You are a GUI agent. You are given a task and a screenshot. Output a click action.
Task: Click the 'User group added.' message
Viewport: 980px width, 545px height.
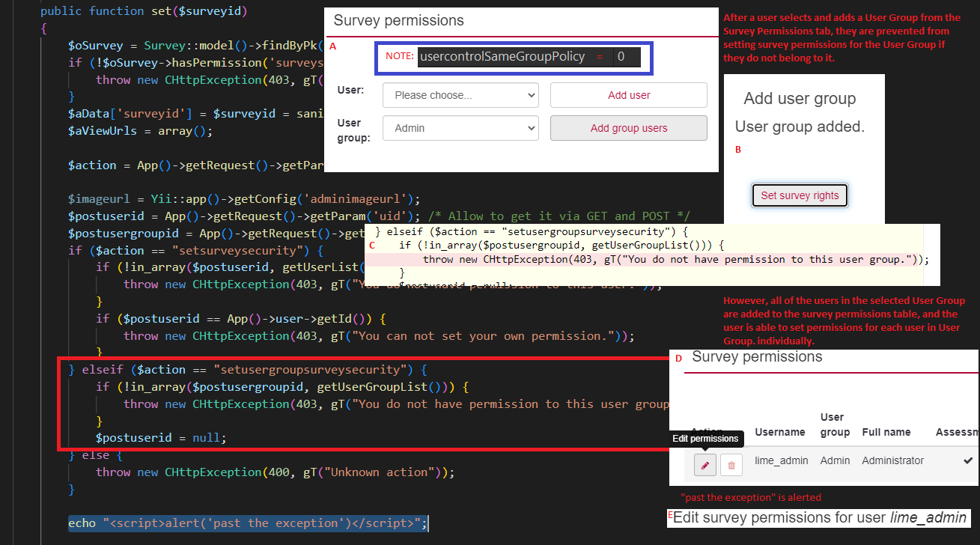[x=800, y=127]
